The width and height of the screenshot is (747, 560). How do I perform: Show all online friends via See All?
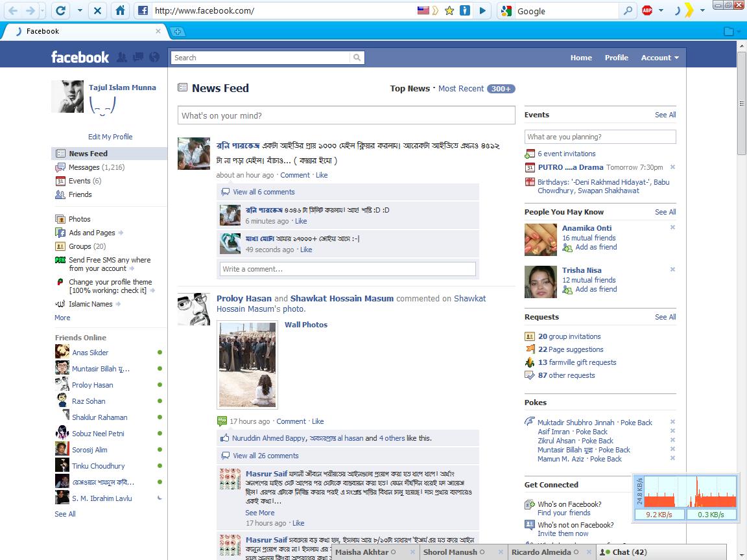coord(65,514)
